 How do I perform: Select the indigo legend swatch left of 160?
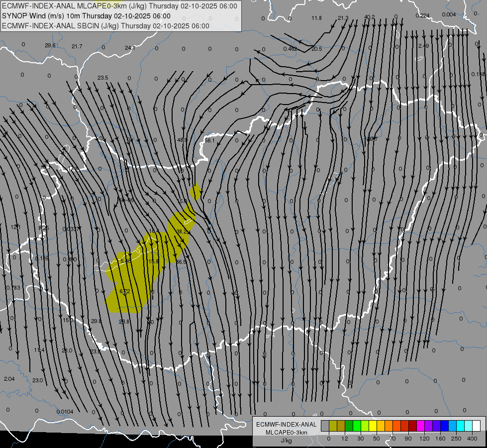pos(437,426)
